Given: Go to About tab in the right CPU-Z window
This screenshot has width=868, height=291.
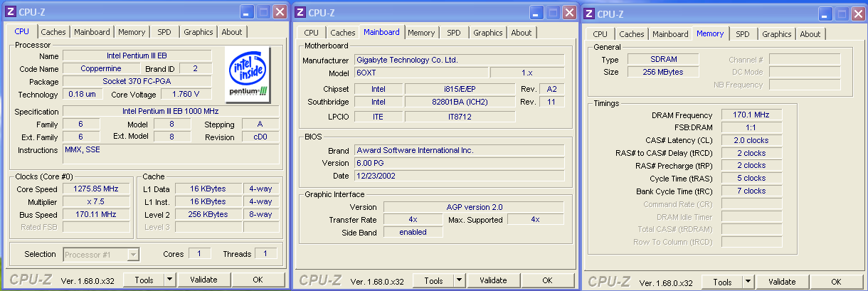Looking at the screenshot, I should point(810,34).
